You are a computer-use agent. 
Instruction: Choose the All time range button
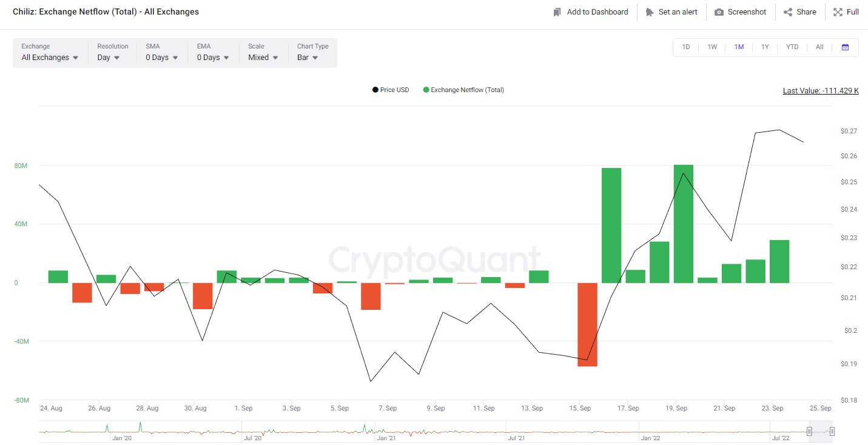[819, 47]
